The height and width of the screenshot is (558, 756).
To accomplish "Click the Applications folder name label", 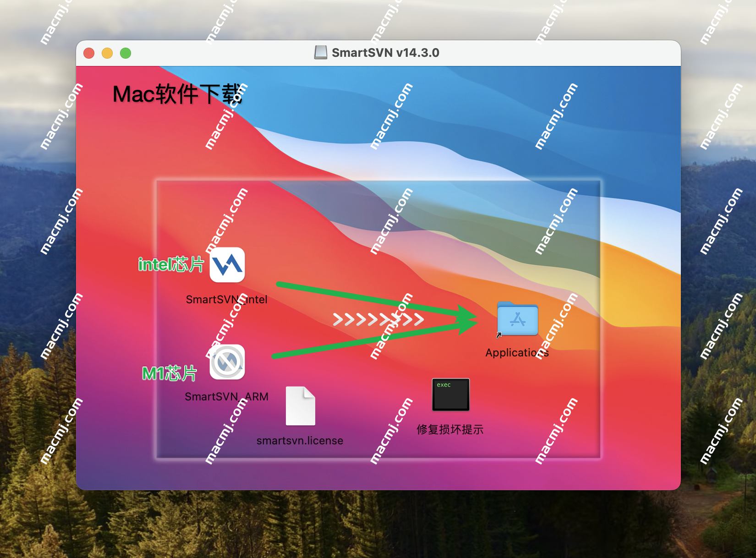I will pos(517,353).
